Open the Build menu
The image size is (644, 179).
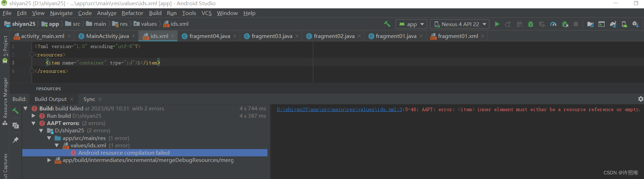click(x=155, y=13)
